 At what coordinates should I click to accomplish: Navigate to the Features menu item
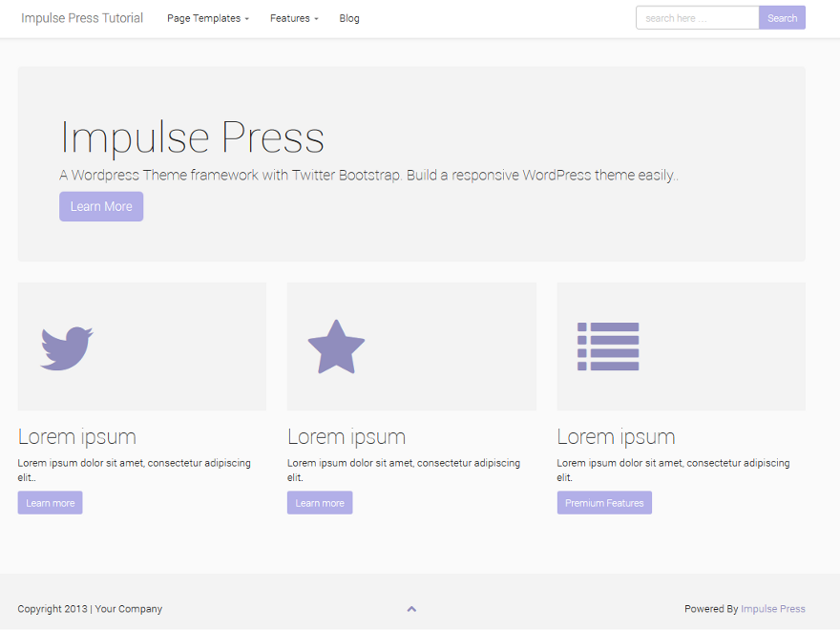click(x=289, y=18)
